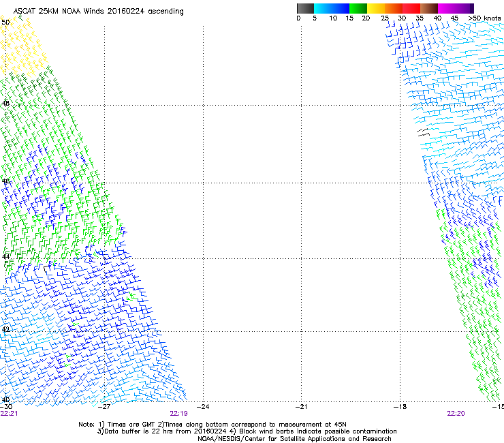Click the purple time stamp 22:19

[178, 414]
